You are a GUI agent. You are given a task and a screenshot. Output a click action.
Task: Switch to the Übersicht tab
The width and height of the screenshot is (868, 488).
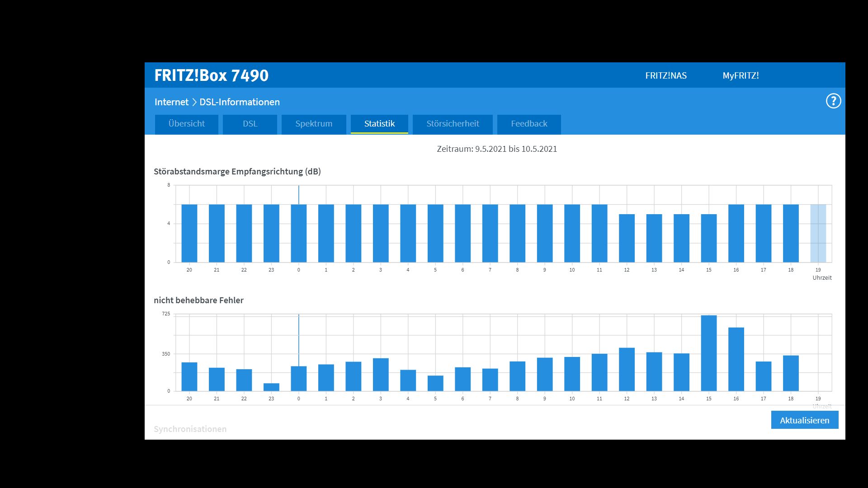[186, 124]
